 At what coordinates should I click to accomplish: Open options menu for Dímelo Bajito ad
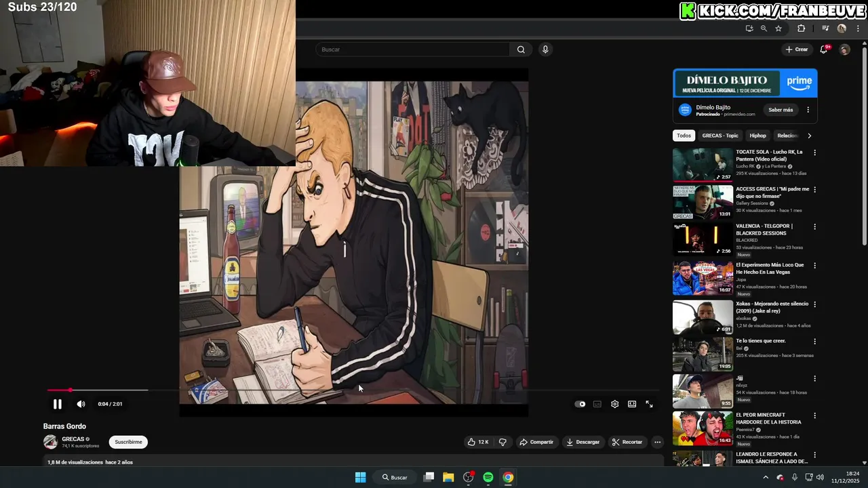point(808,110)
